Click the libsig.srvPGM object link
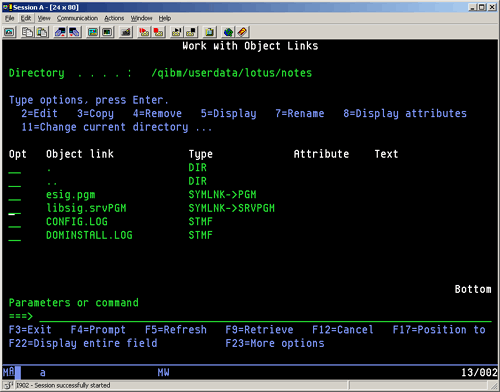 tap(86, 208)
